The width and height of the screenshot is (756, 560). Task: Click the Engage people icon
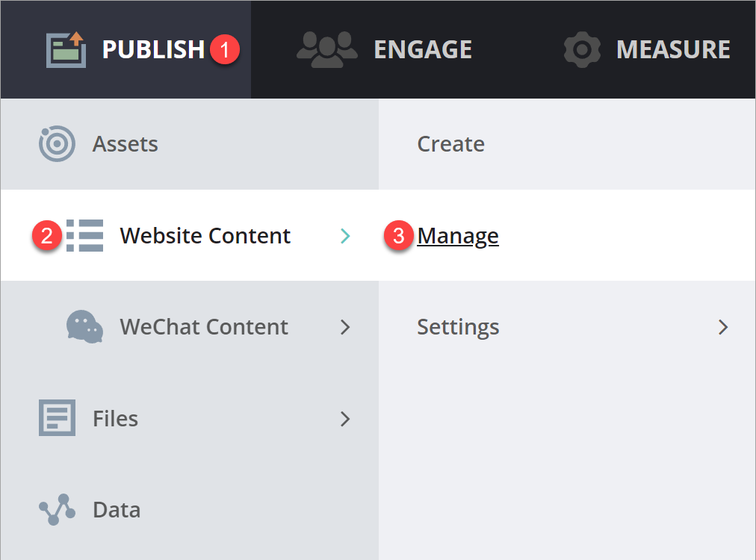326,49
